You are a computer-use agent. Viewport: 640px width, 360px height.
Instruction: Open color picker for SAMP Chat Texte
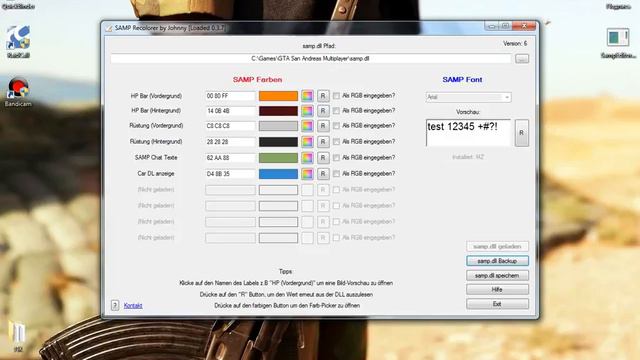pos(307,158)
